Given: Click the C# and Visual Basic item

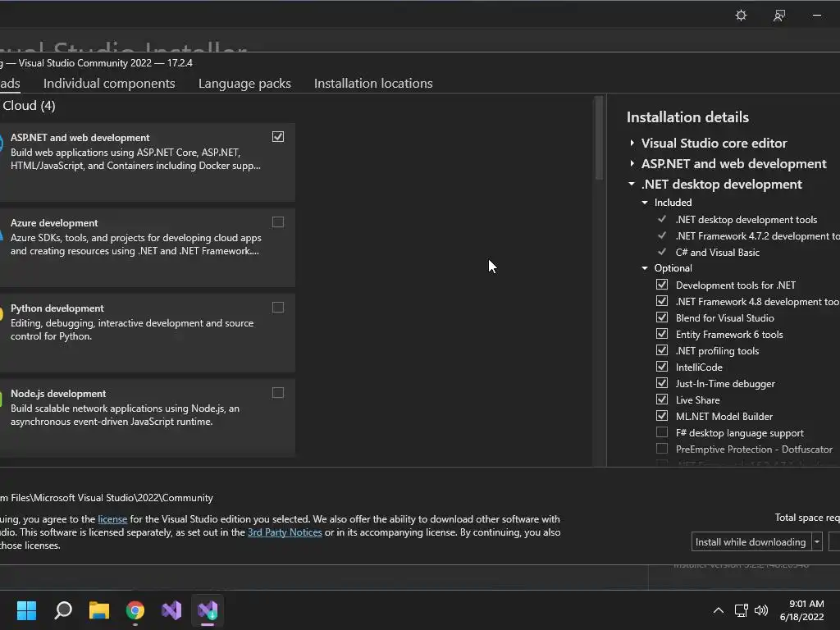Looking at the screenshot, I should coord(717,253).
